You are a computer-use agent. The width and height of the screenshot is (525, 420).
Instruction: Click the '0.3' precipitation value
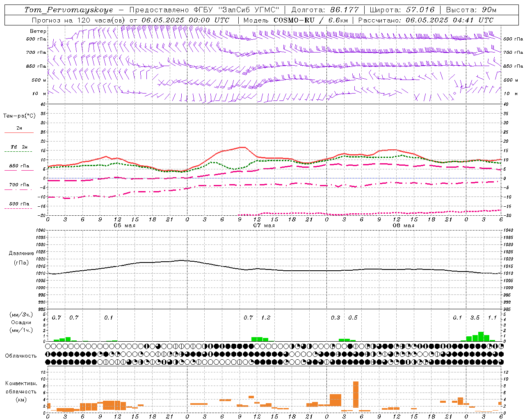[336, 318]
